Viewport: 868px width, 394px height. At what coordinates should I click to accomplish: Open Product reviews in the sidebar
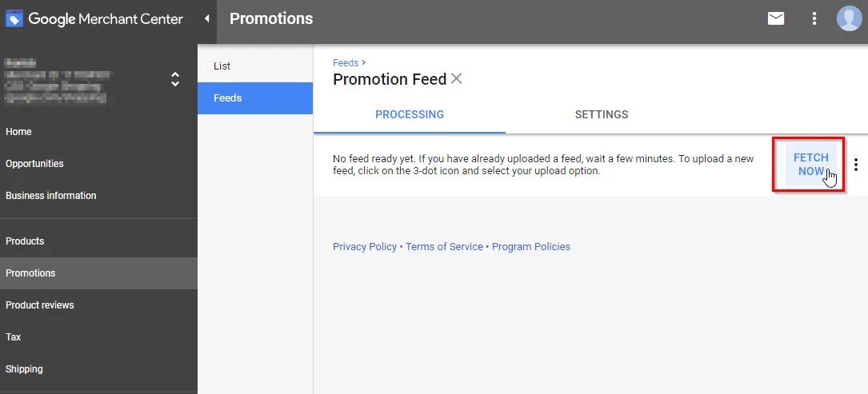40,305
